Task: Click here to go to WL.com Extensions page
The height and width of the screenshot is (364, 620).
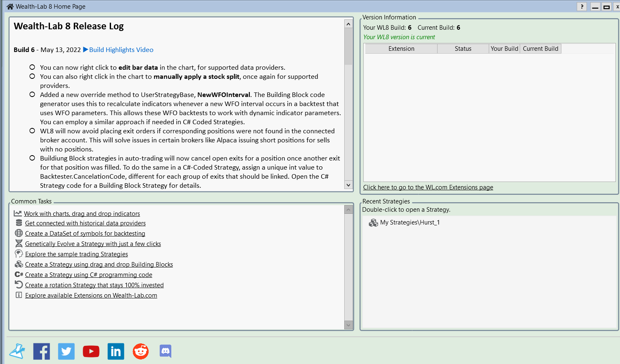Action: pyautogui.click(x=428, y=187)
